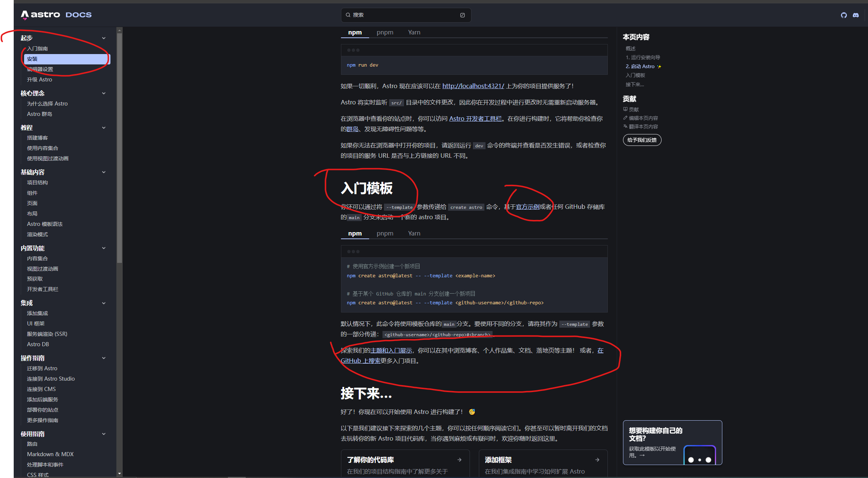
Task: Open Astro DB in the sidebar
Action: pyautogui.click(x=38, y=344)
